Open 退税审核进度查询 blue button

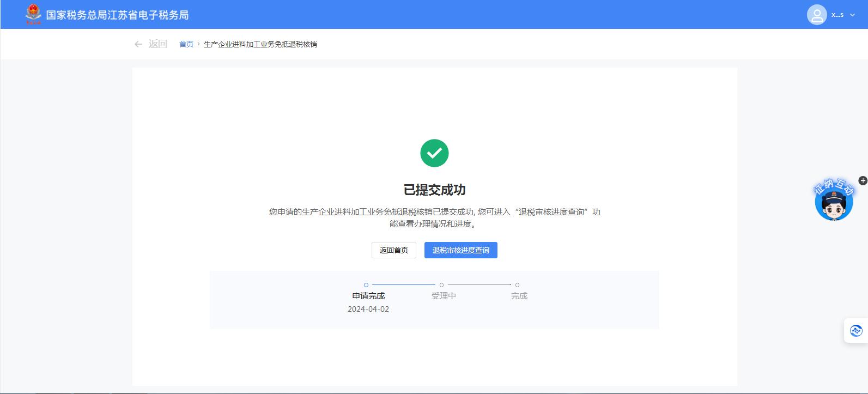(460, 250)
